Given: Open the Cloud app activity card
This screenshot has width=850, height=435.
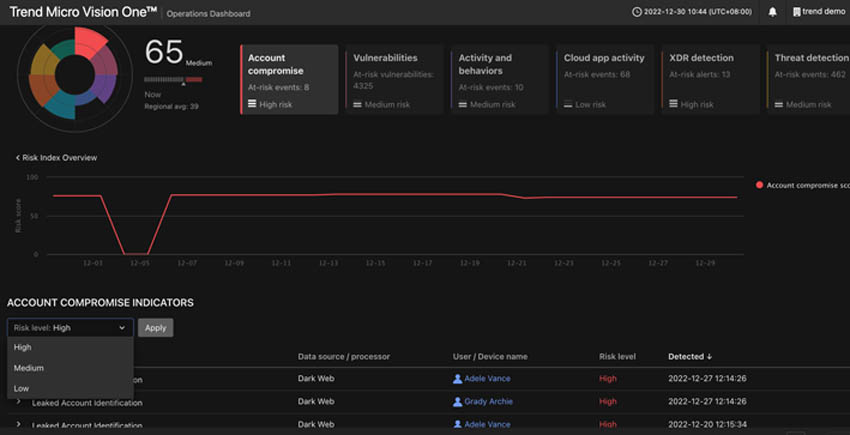Looking at the screenshot, I should coord(605,79).
